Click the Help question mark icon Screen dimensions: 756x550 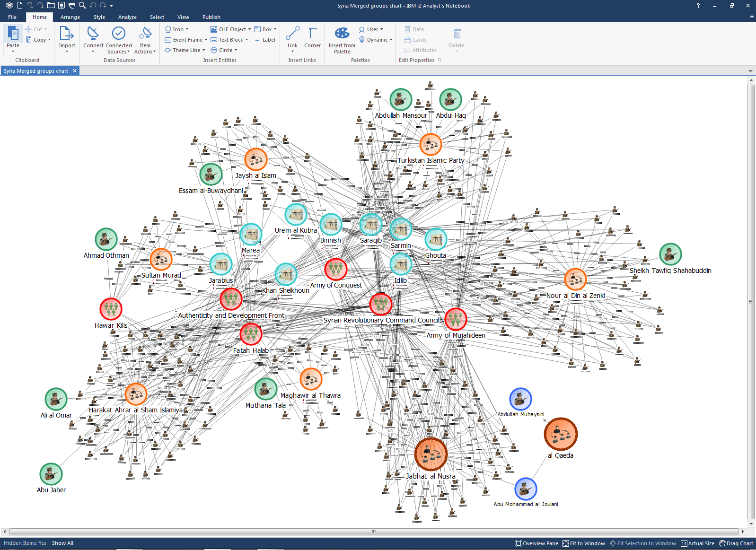tap(698, 6)
